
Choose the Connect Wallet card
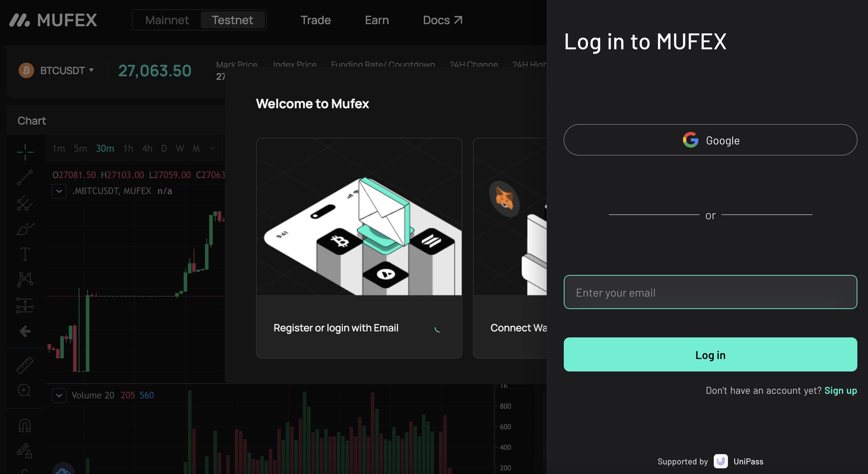[x=510, y=248]
